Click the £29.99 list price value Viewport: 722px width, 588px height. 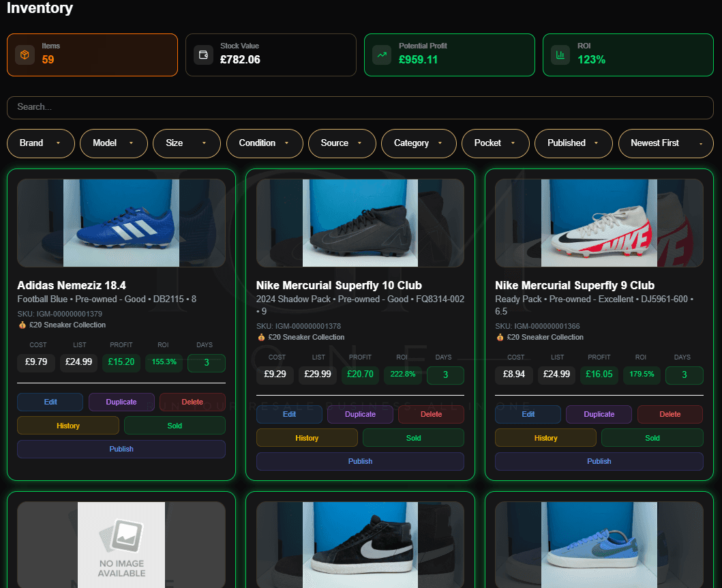[318, 374]
